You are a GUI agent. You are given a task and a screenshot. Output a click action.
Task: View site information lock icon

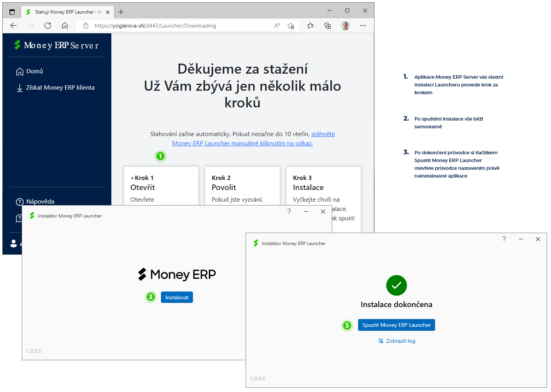[x=86, y=26]
